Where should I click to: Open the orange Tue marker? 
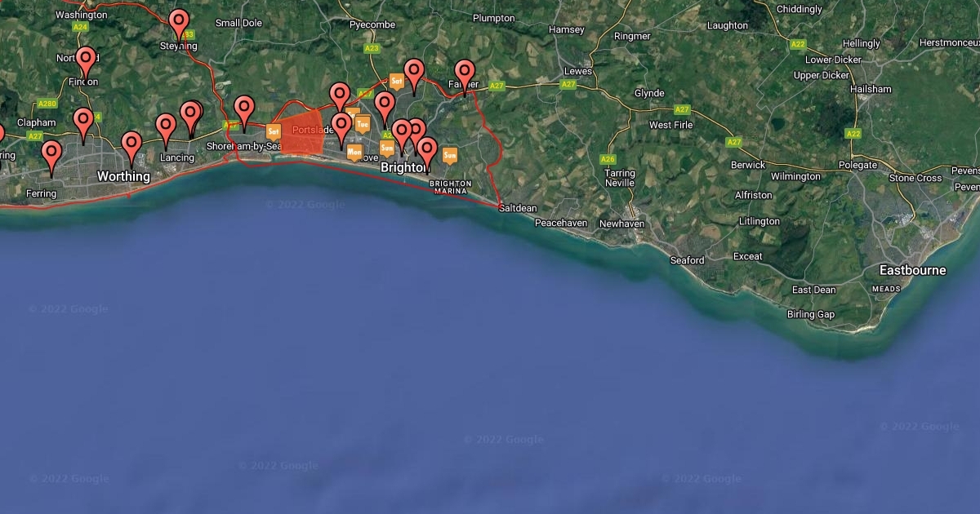click(363, 123)
